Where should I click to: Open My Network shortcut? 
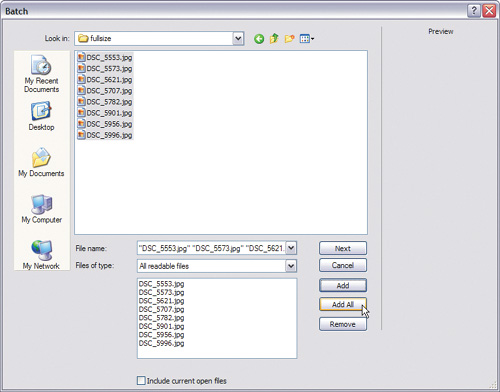click(x=41, y=255)
